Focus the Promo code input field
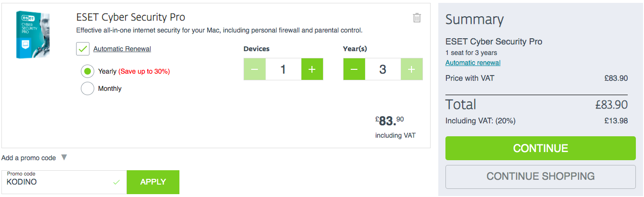This screenshot has width=644, height=197. click(64, 182)
